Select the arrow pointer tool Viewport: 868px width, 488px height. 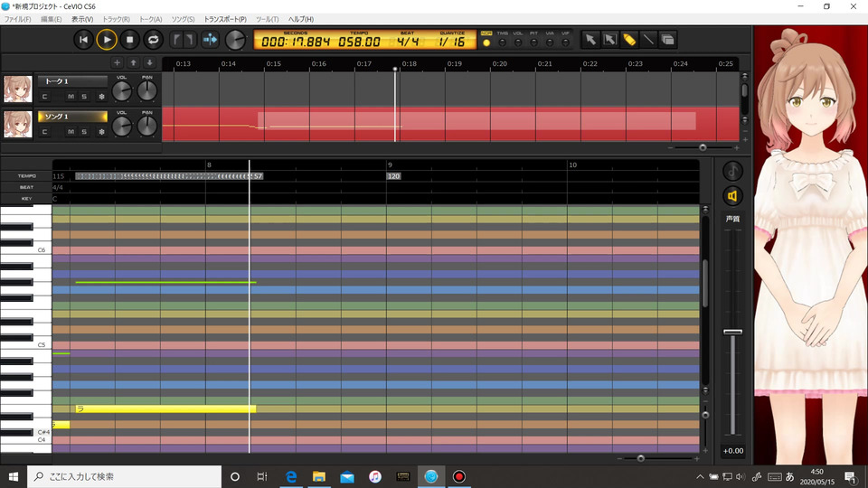click(x=590, y=39)
